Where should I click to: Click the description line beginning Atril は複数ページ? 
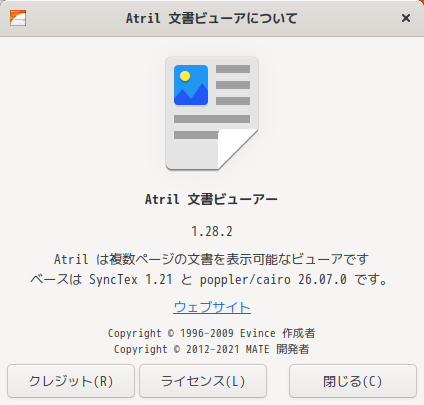click(212, 259)
